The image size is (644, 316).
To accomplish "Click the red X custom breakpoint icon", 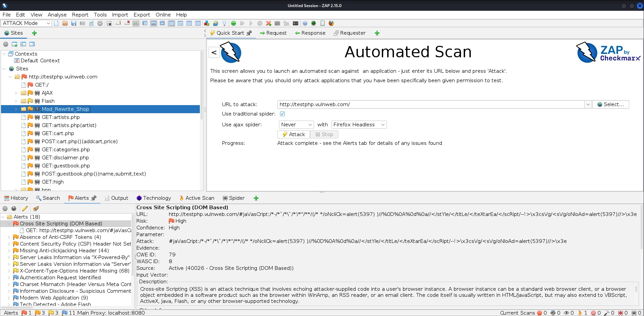I will (269, 23).
